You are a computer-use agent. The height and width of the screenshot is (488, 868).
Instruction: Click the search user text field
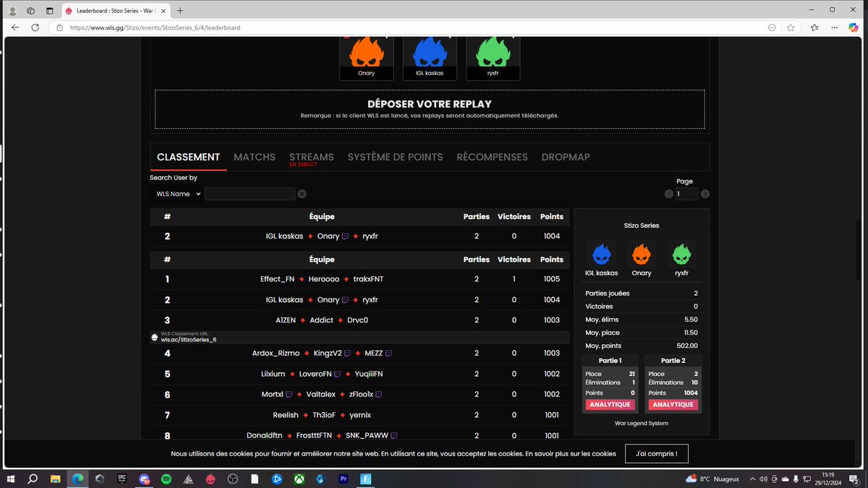[250, 194]
